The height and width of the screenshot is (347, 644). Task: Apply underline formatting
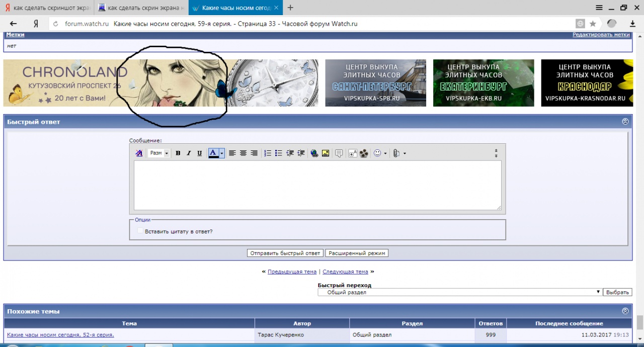(x=199, y=153)
